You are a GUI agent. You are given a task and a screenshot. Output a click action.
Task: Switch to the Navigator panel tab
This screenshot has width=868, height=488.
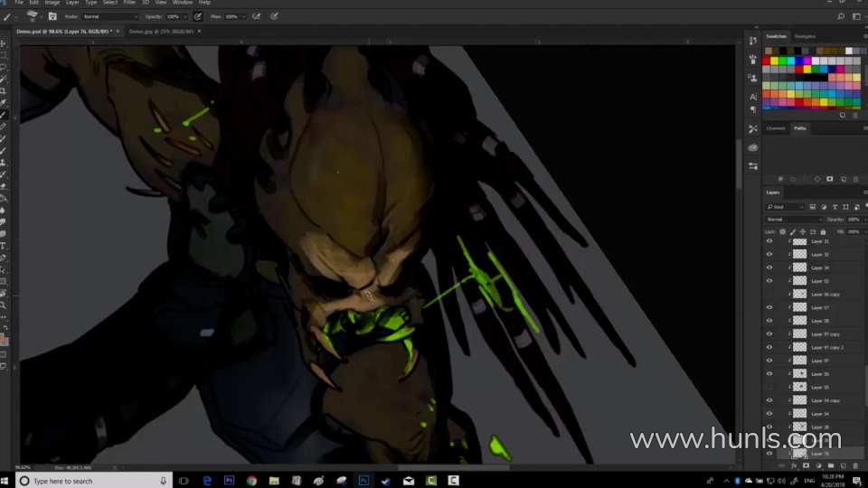(x=805, y=36)
